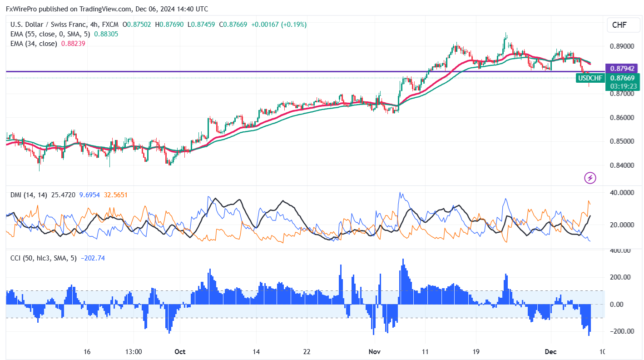Click the 16 date label on time axis
The image size is (644, 360).
tap(87, 352)
